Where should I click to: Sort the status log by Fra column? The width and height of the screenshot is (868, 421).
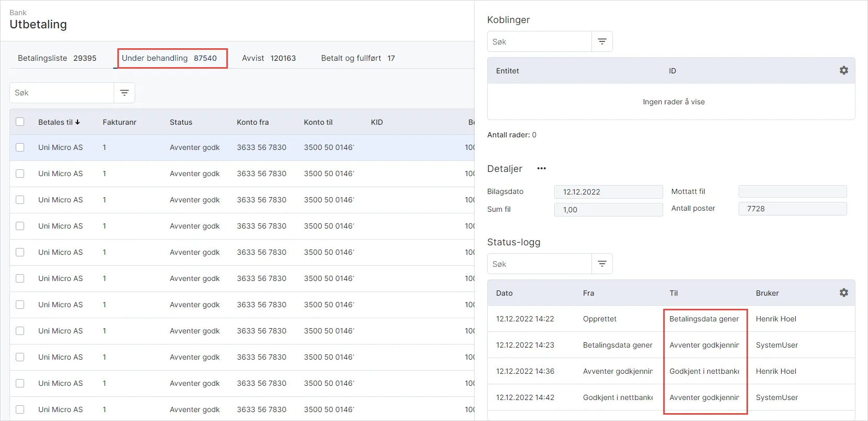pos(588,293)
